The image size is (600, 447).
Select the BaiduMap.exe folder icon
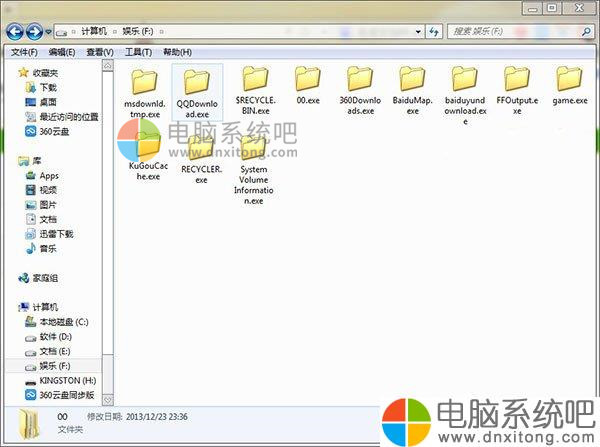412,78
